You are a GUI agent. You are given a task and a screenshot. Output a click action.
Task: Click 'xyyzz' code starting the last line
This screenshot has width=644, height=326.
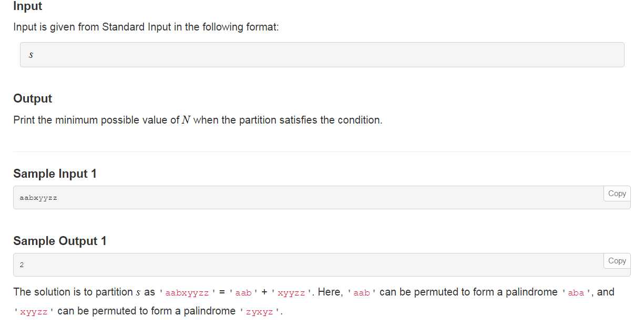click(x=34, y=312)
